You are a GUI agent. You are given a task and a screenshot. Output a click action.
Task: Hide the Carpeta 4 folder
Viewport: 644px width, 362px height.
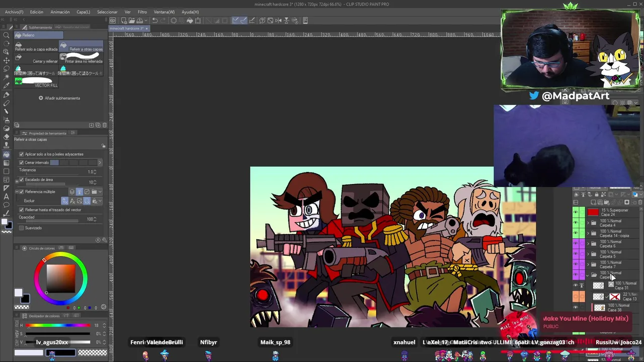(x=576, y=222)
